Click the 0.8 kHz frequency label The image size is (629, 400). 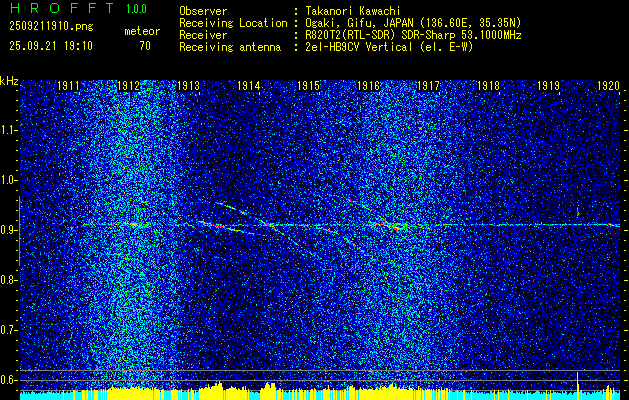8,280
